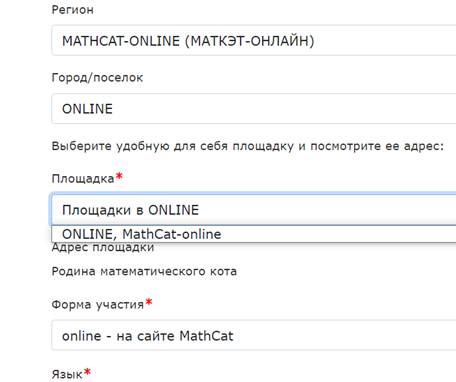Screen dimensions: 456x382
Task: Open the Форма участия dropdown
Action: point(254,335)
